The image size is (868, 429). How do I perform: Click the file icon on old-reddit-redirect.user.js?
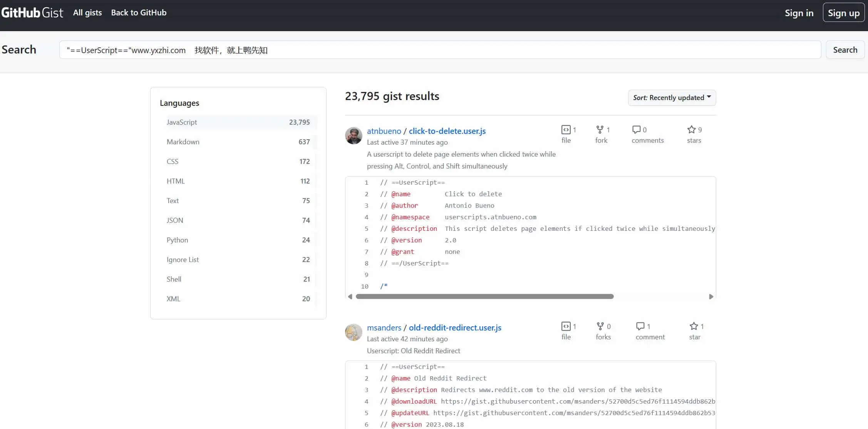[x=565, y=326]
